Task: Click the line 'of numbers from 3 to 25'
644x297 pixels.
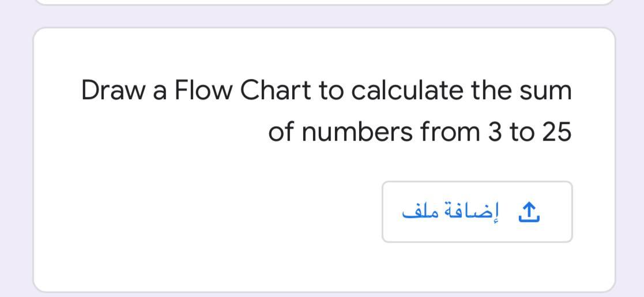Action: tap(420, 132)
